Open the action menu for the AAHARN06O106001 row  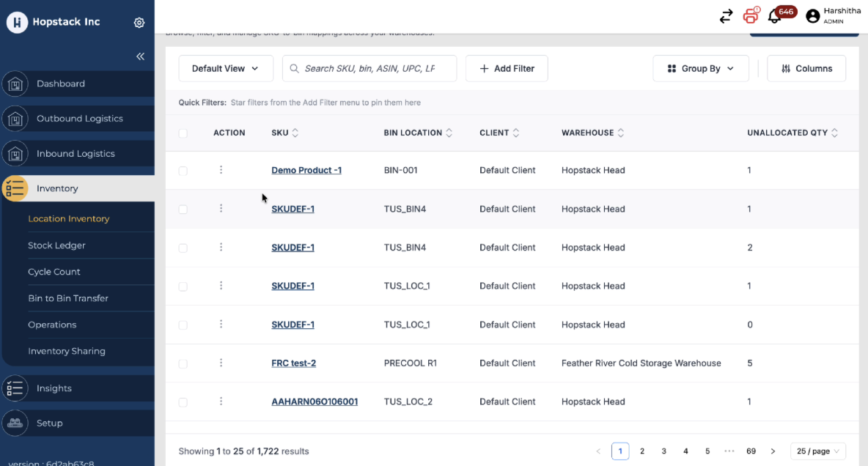pyautogui.click(x=221, y=402)
